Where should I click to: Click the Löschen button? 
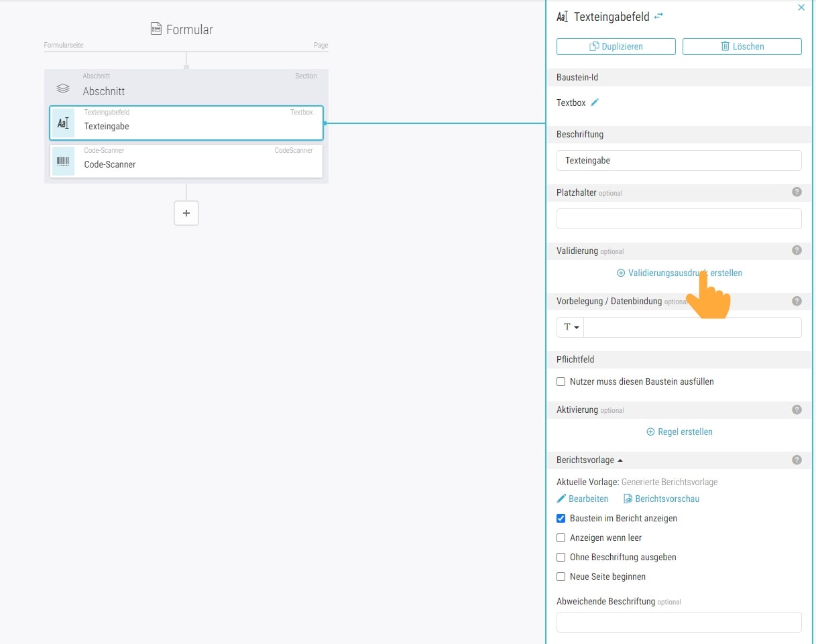tap(742, 46)
